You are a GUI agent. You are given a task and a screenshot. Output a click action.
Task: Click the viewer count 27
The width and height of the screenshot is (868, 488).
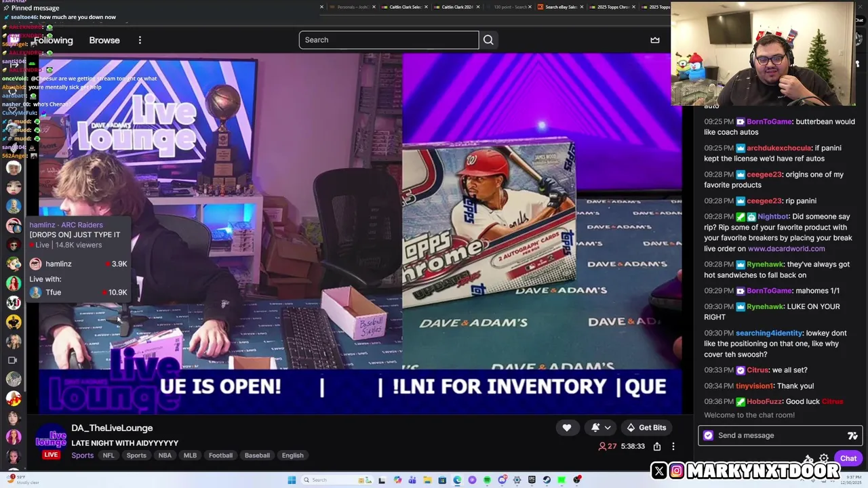pyautogui.click(x=608, y=447)
